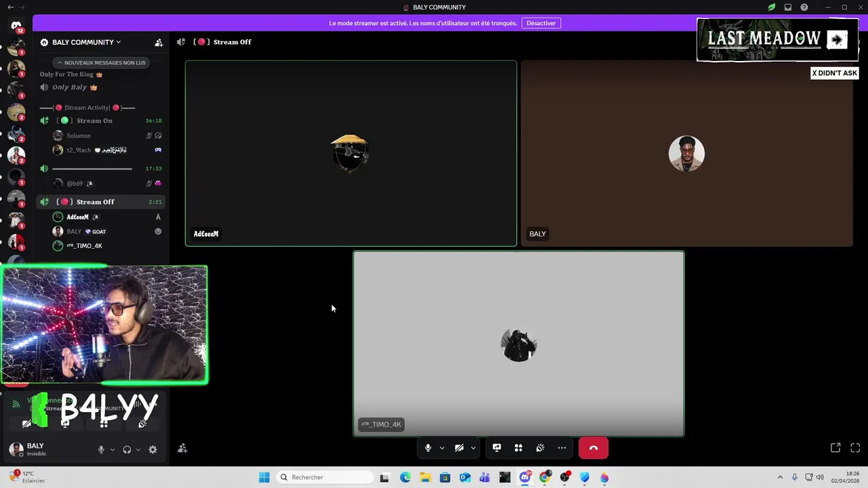Open Discord direct messages home icon
The width and height of the screenshot is (868, 488).
tap(16, 25)
